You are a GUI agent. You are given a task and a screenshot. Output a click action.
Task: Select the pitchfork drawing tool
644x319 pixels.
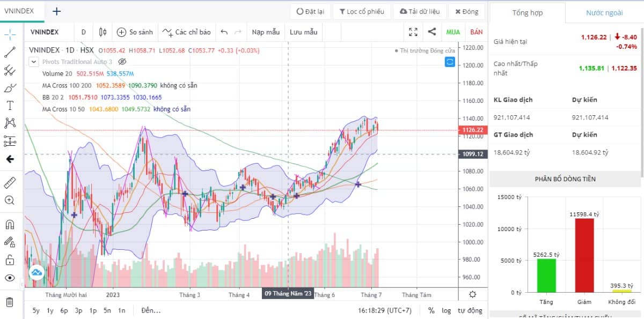pyautogui.click(x=10, y=70)
